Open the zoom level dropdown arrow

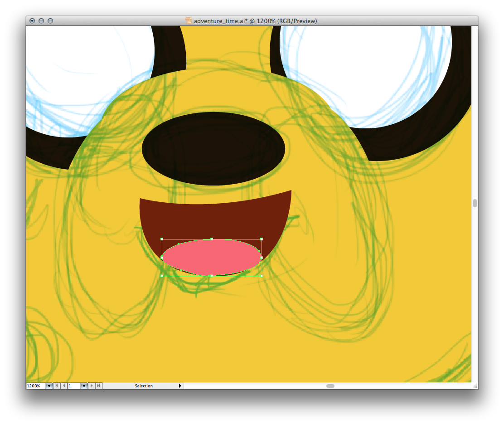point(49,386)
